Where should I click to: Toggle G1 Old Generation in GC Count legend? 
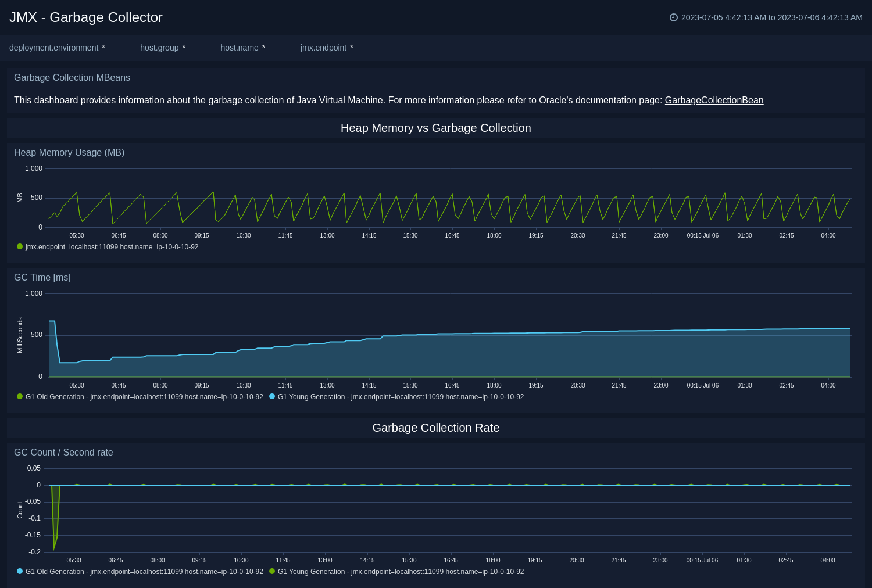[x=140, y=572]
